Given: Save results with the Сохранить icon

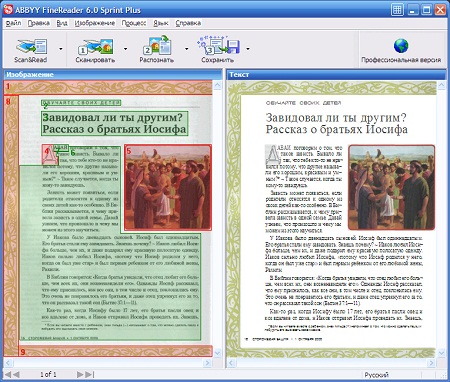Looking at the screenshot, I should tap(218, 46).
